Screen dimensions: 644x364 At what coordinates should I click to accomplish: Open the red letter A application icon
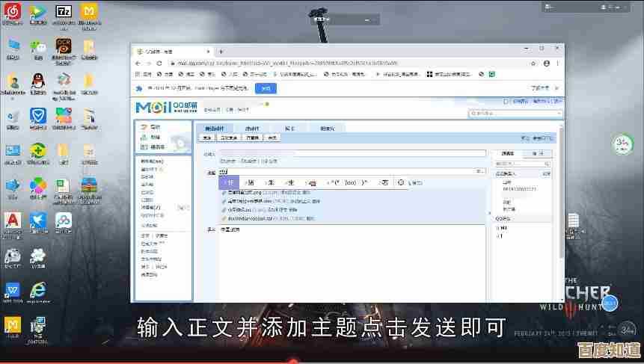click(x=13, y=220)
